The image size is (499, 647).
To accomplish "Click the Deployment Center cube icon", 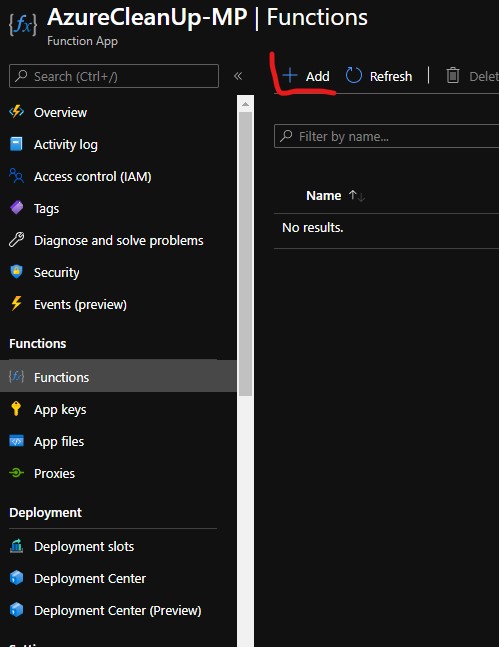I will pos(17,577).
